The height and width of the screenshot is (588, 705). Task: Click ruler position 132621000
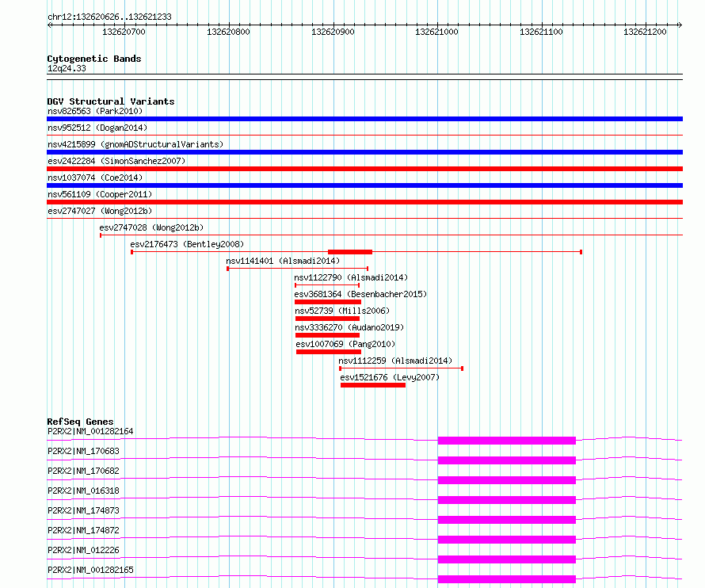click(x=437, y=32)
